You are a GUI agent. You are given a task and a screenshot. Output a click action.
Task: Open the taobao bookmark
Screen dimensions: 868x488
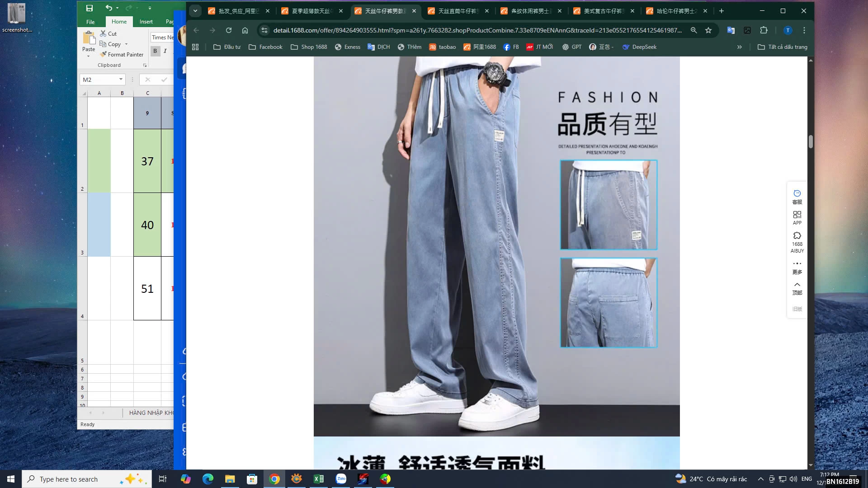pyautogui.click(x=443, y=47)
